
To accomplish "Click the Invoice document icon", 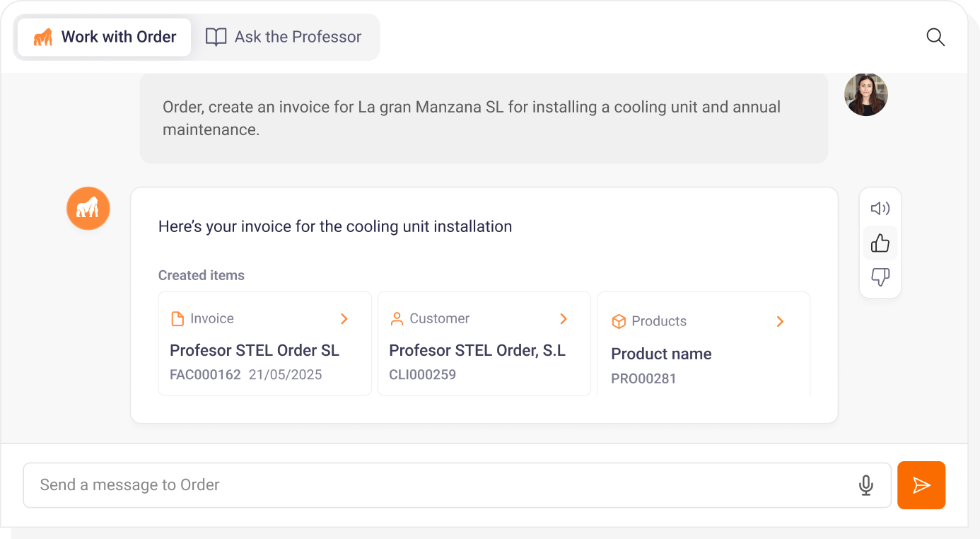I will click(177, 319).
